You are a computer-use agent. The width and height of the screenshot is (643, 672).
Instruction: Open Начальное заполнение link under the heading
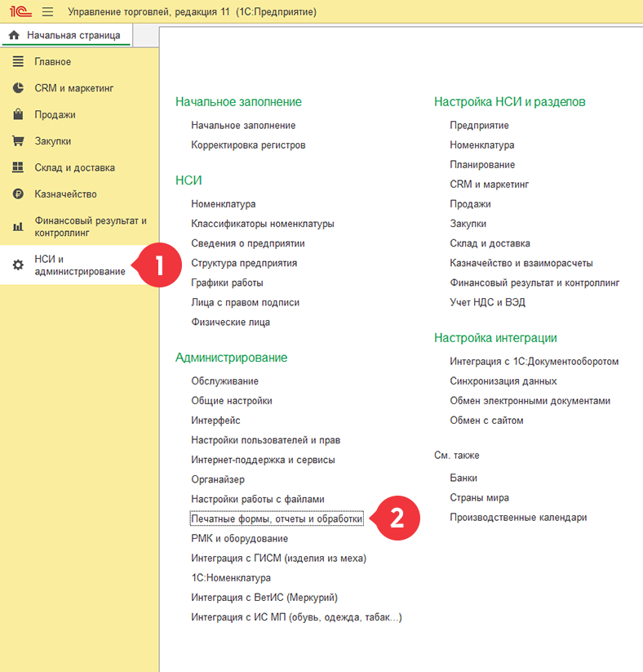(243, 125)
